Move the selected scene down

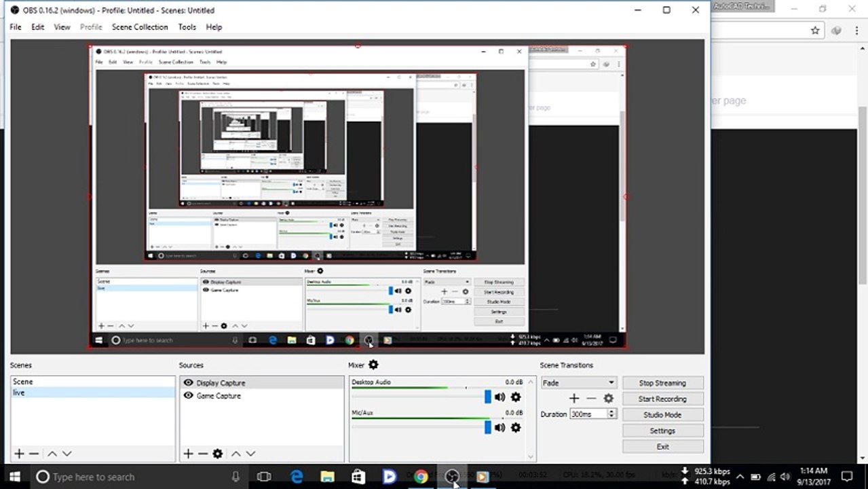pyautogui.click(x=67, y=454)
